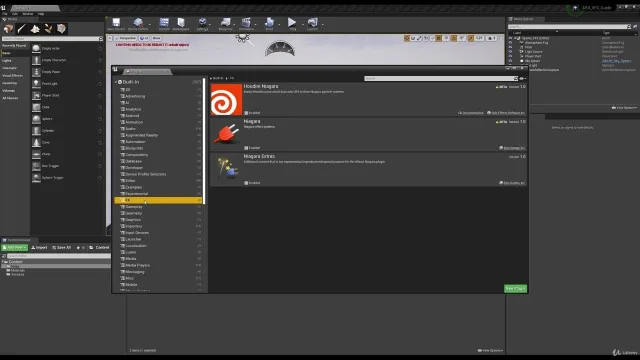Open Houdini Niagara Documentation link
The height and width of the screenshot is (360, 640).
[471, 113]
